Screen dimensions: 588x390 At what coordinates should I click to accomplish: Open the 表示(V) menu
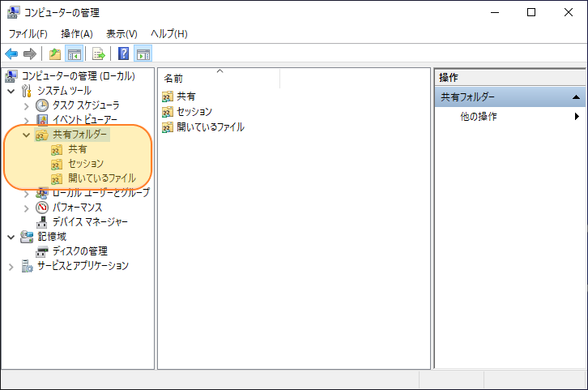[121, 34]
